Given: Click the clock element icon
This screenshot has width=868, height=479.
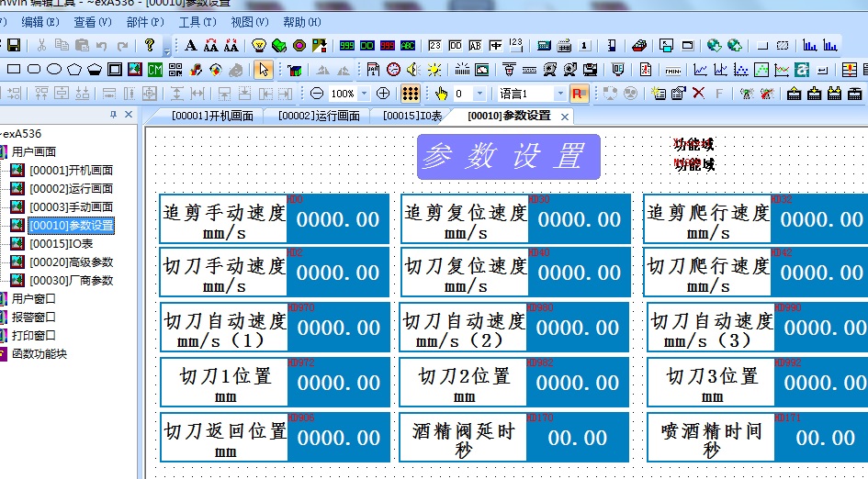Looking at the screenshot, I should click(x=393, y=69).
